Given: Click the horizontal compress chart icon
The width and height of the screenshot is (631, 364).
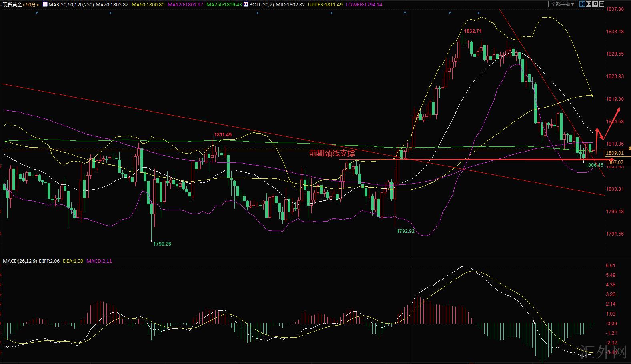Looking at the screenshot, I should (x=589, y=4).
